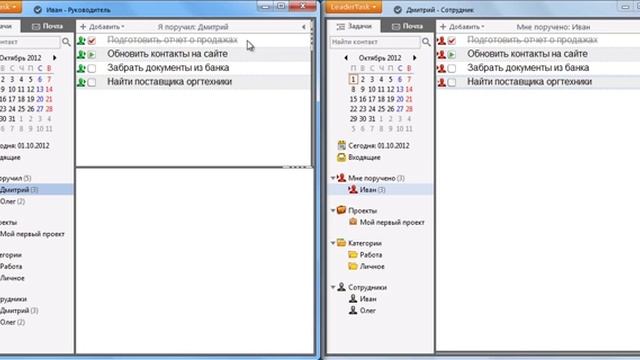Select task text Обновить контакты на сайте in Ivan's window

point(167,54)
